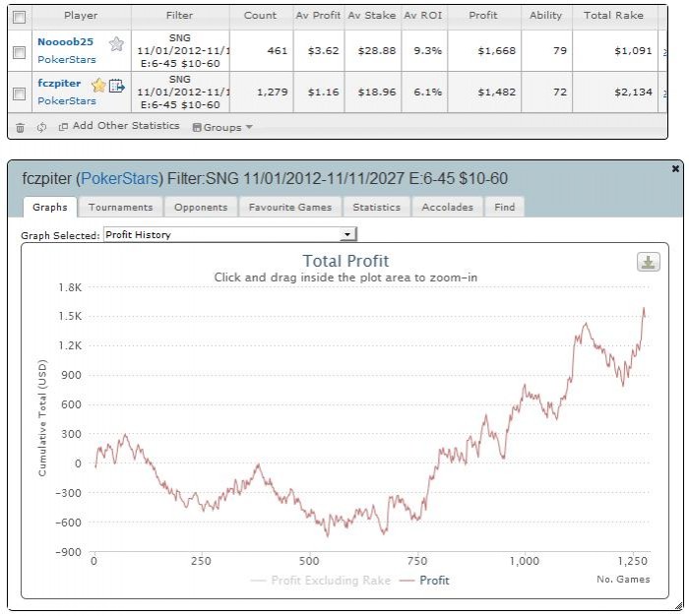Viewport: 689px width, 616px height.
Task: Sort by the Av Stake column header
Action: click(372, 16)
